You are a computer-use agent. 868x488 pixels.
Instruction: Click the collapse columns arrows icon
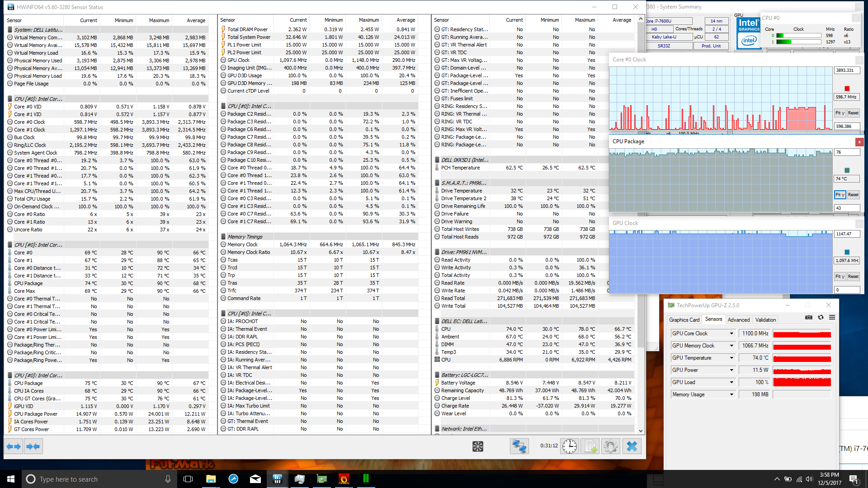(x=33, y=446)
